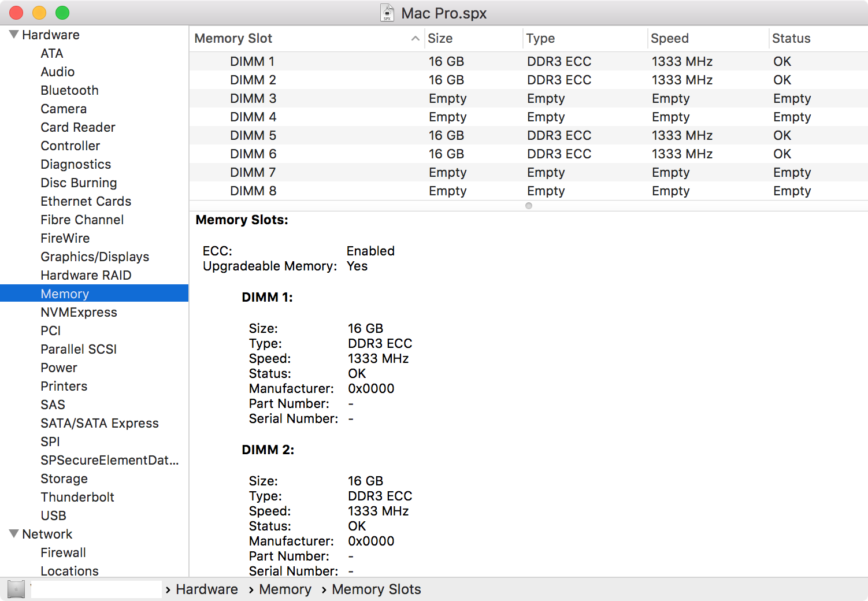Image resolution: width=868 pixels, height=601 pixels.
Task: Open NVMExpress section
Action: pos(79,312)
